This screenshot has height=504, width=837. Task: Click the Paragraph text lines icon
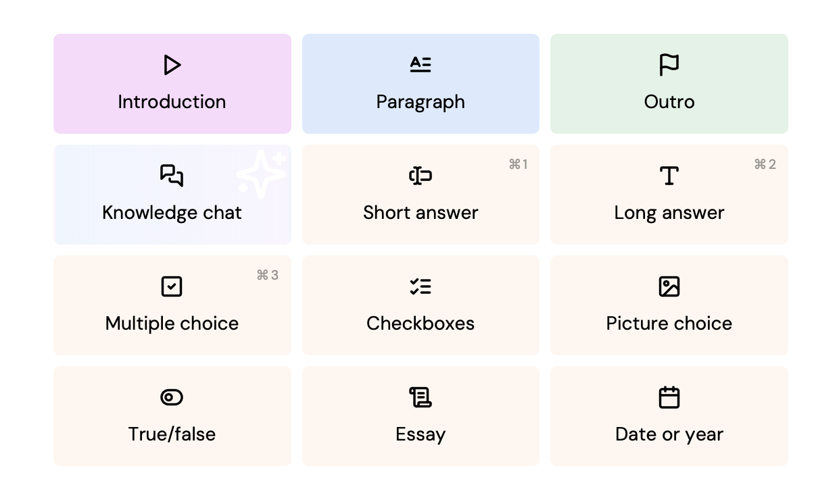421,64
